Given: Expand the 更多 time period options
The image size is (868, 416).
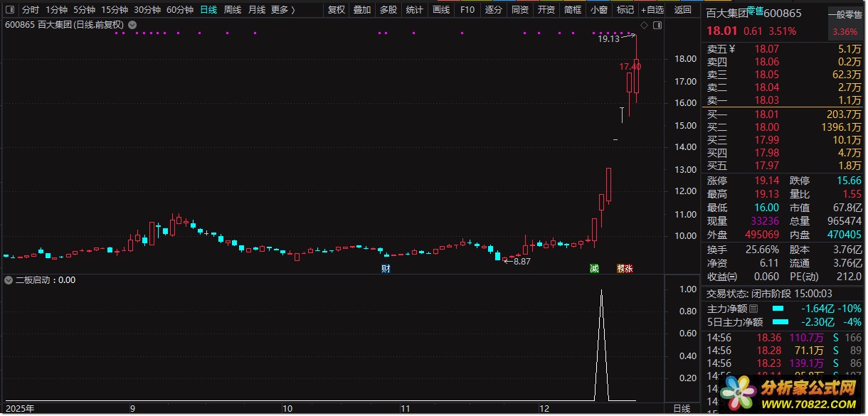Looking at the screenshot, I should 282,10.
